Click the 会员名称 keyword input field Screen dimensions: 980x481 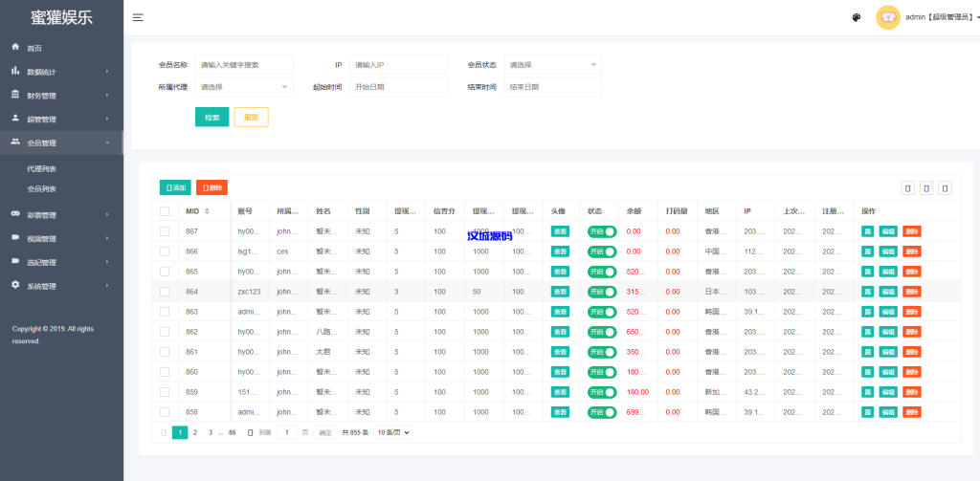[243, 65]
